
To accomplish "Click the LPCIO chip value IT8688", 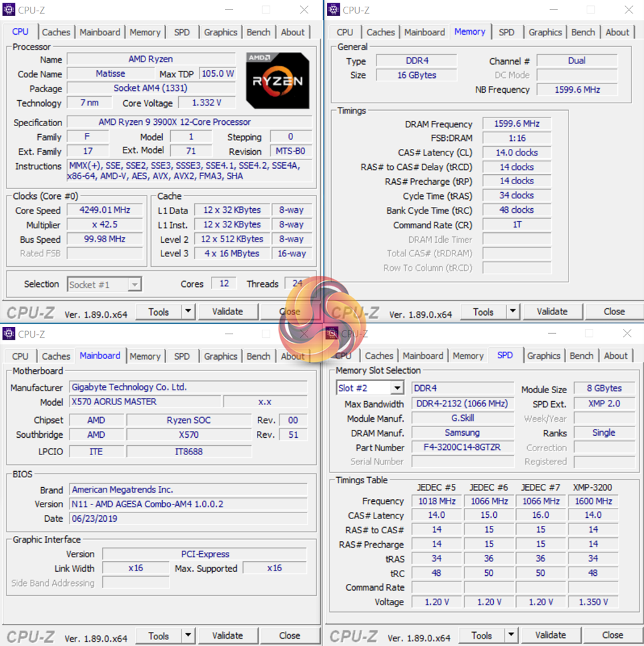I will pos(189,452).
